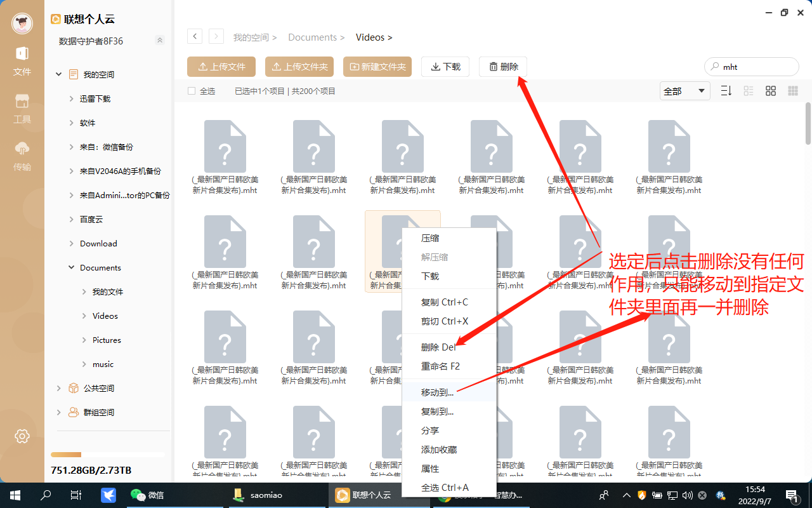This screenshot has width=812, height=508.
Task: Switch to large thumbnail grid view
Action: click(x=793, y=91)
